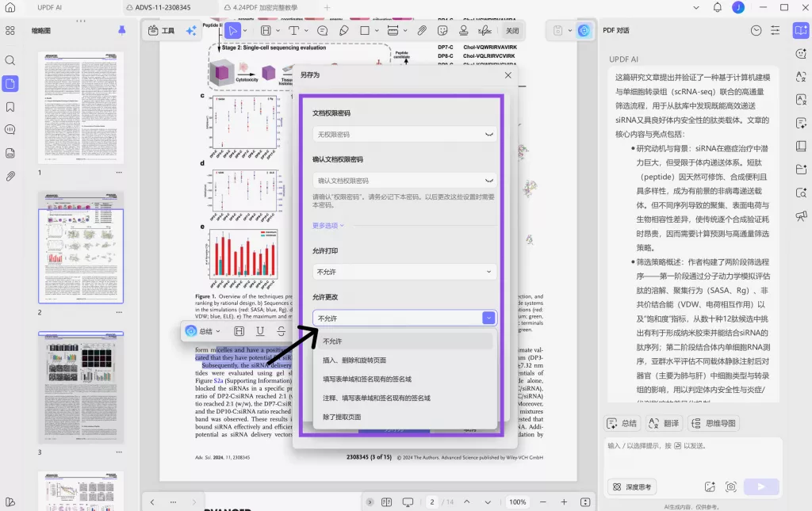Image resolution: width=812 pixels, height=511 pixels.
Task: Expand the 更多选项 section
Action: pos(327,226)
